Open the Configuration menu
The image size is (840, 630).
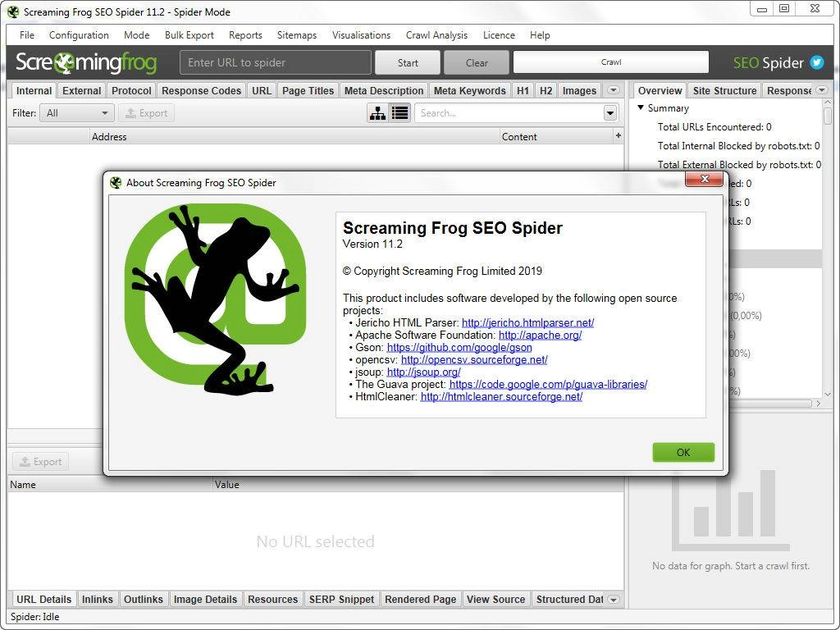(x=79, y=34)
